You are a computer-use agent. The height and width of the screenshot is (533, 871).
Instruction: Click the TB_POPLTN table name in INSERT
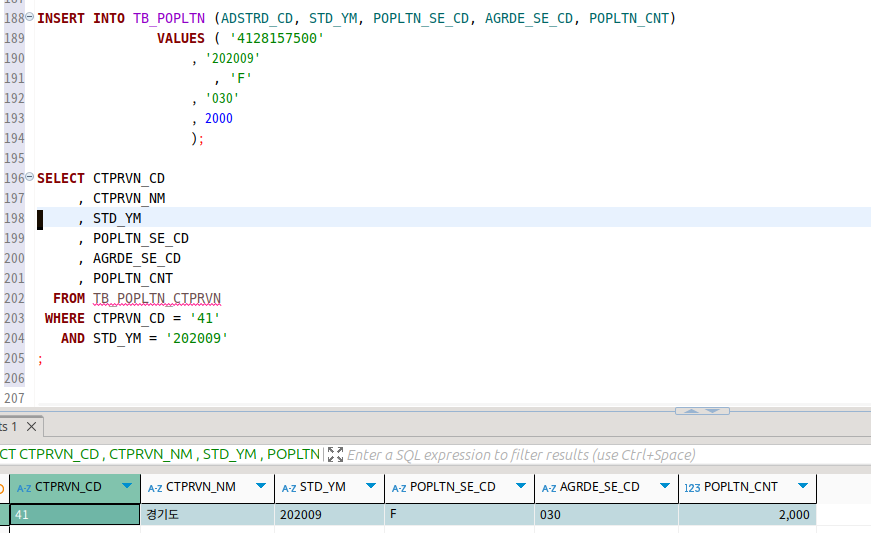[x=169, y=18]
